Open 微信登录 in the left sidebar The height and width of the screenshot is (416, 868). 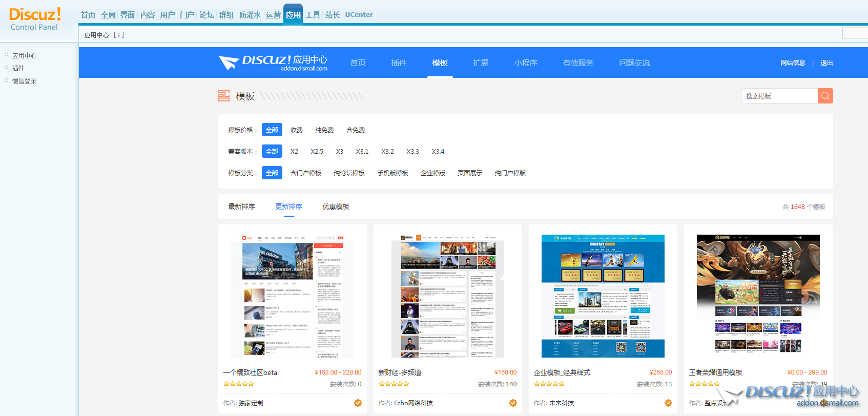25,81
